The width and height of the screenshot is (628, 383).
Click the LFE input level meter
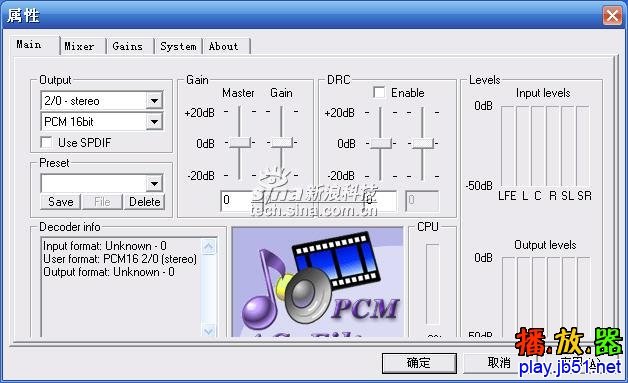507,146
